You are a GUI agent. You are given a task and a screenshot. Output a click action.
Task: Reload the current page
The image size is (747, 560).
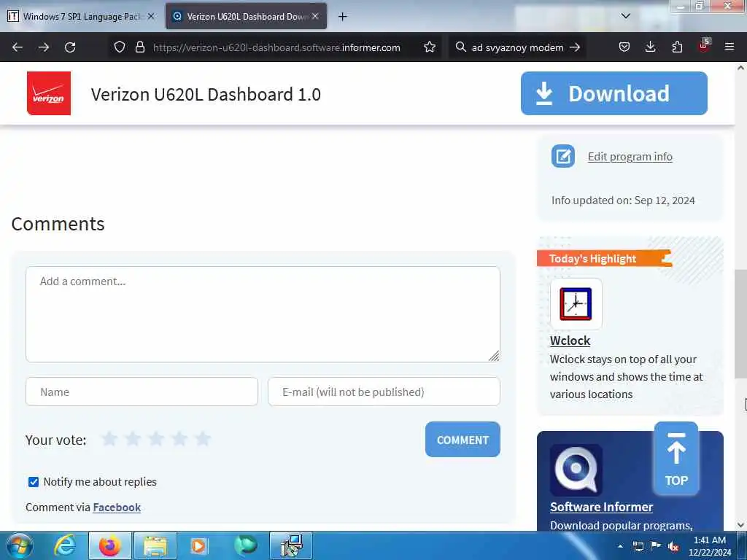click(x=70, y=47)
